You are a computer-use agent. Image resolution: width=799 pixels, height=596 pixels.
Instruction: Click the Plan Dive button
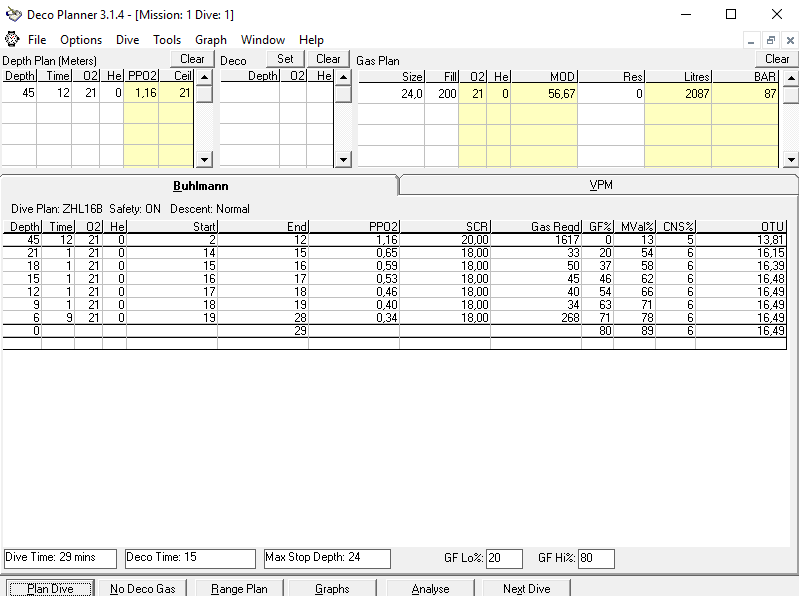click(x=50, y=588)
